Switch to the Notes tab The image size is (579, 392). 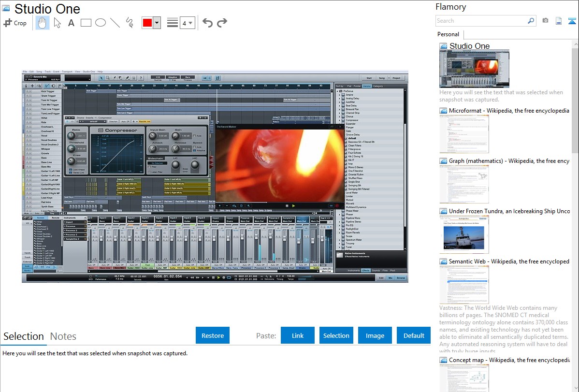click(63, 336)
